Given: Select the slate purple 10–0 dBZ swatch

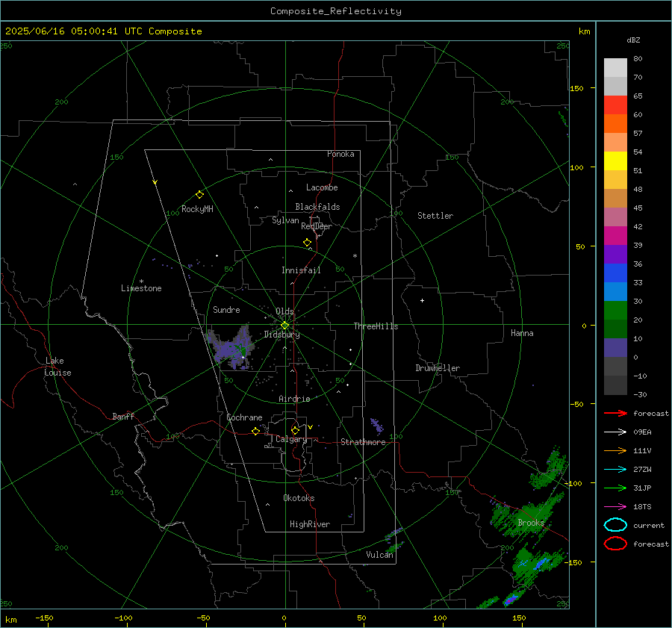Looking at the screenshot, I should point(615,347).
